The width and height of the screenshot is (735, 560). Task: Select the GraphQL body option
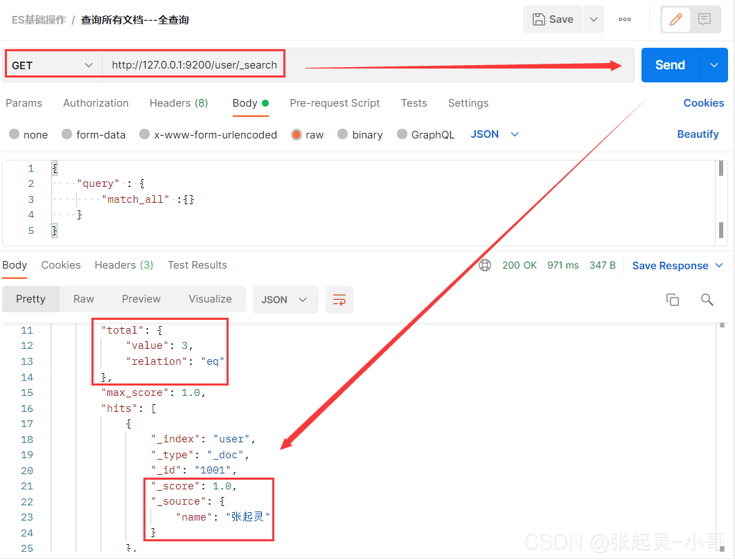425,134
